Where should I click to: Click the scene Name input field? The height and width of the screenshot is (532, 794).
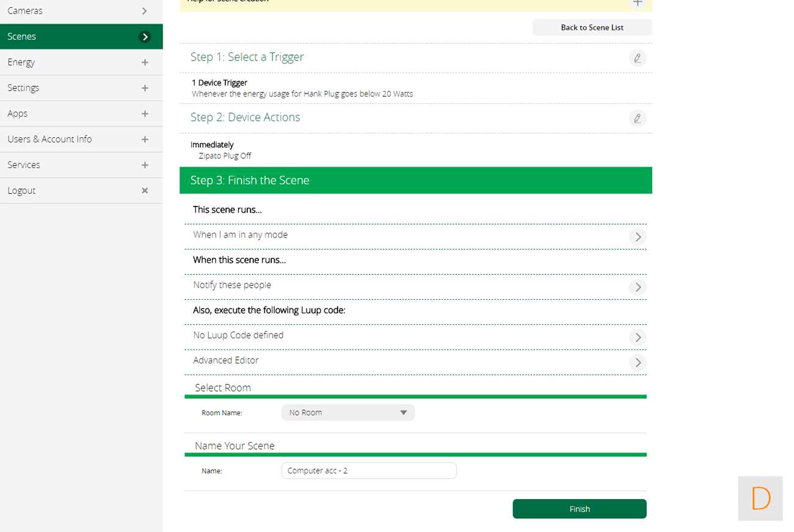(x=368, y=471)
